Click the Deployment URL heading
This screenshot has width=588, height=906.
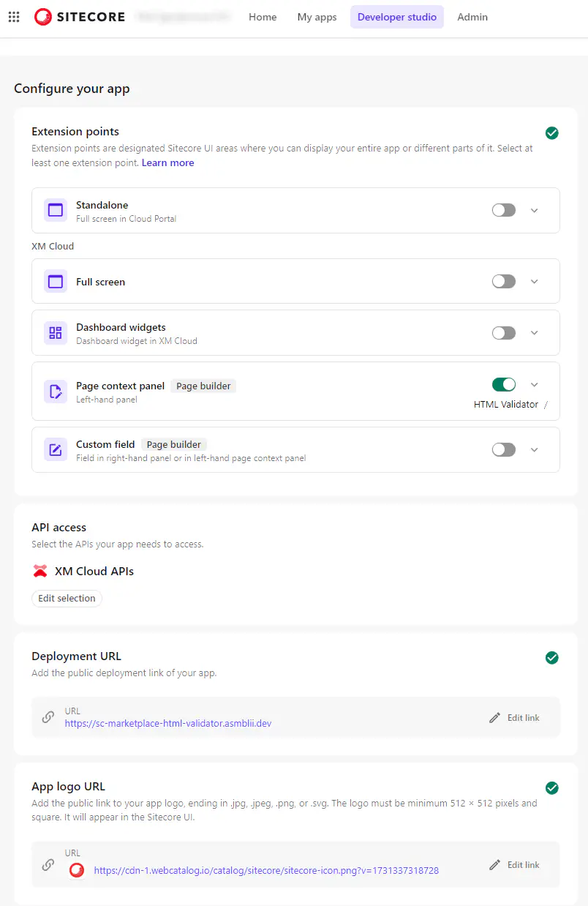click(x=76, y=656)
